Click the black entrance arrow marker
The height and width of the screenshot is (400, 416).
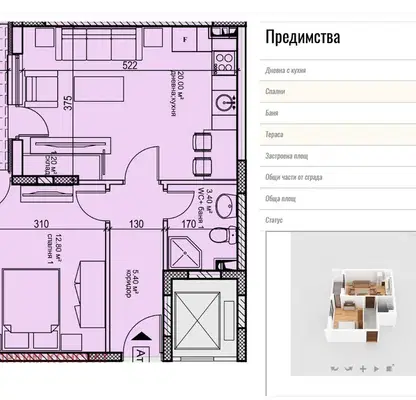(x=141, y=337)
